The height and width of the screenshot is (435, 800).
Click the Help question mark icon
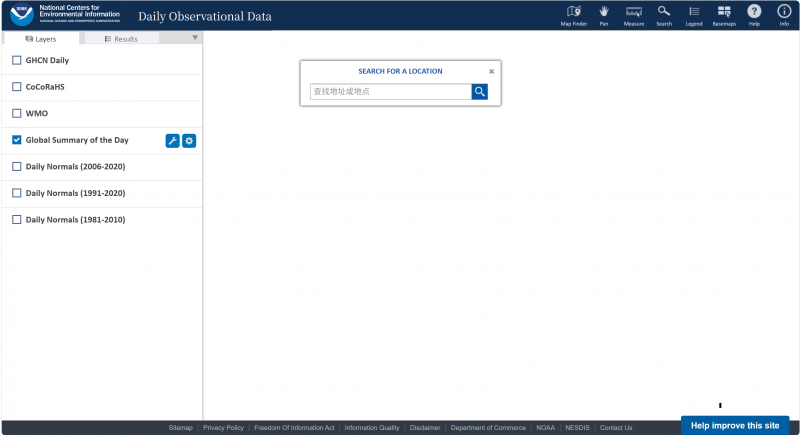tap(754, 13)
